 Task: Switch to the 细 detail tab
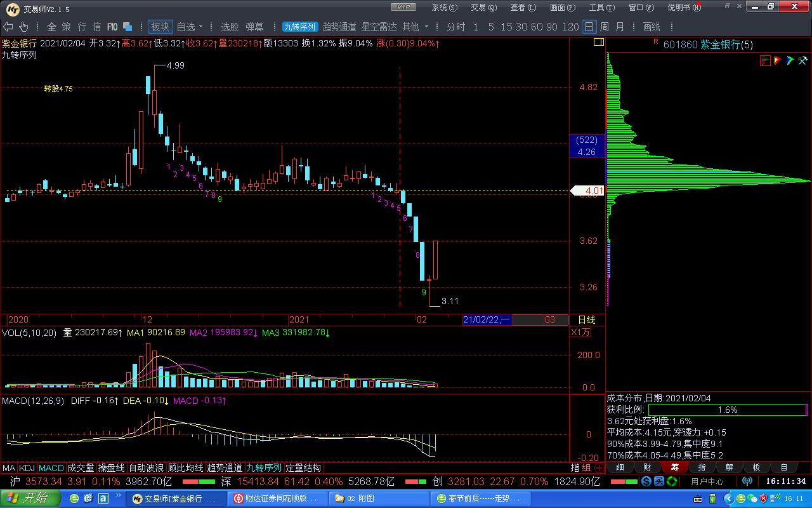[620, 467]
